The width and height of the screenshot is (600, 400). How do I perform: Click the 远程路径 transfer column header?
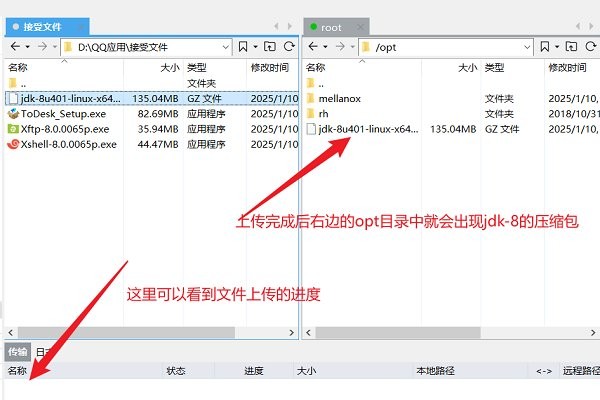pyautogui.click(x=580, y=371)
